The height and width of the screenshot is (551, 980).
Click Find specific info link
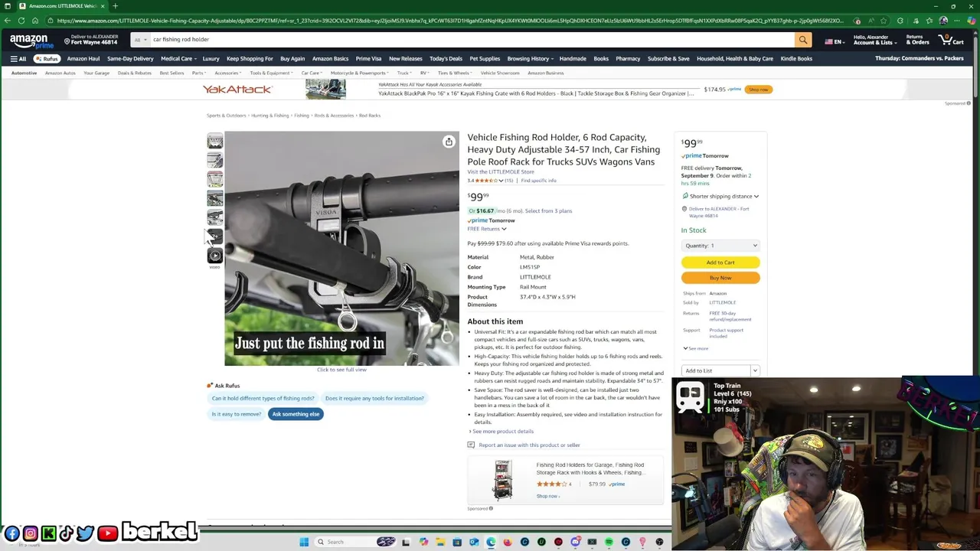click(x=539, y=181)
